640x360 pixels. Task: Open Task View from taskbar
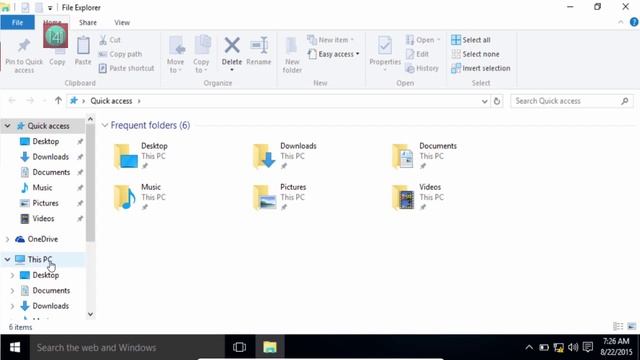[x=240, y=347]
